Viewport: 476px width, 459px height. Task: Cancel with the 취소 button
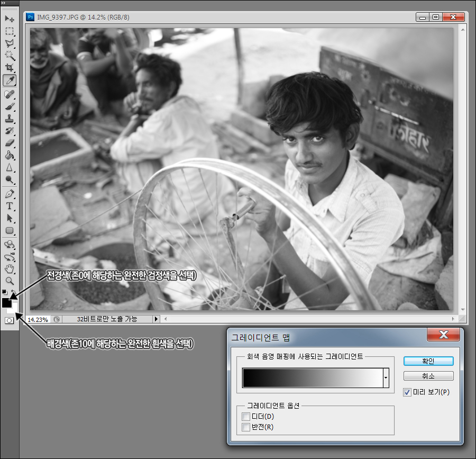point(428,376)
